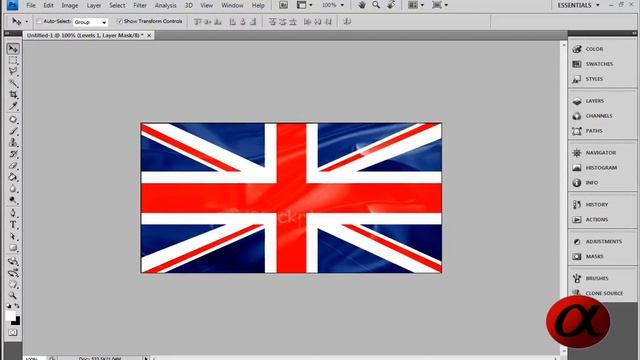Viewport: 640px width, 360px height.
Task: Click the Rotate View tool in application bar
Action: tap(391, 5)
